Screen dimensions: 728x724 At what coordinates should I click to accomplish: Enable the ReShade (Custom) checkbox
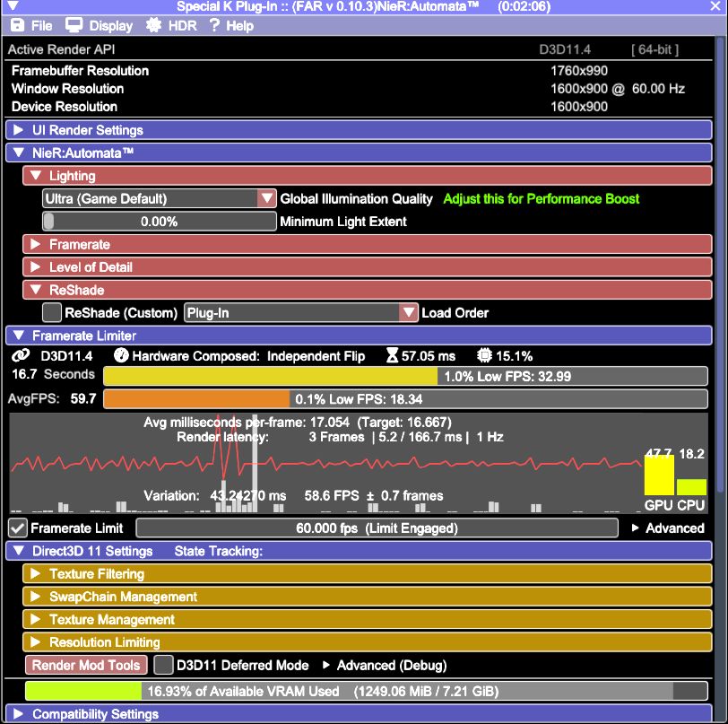point(51,313)
